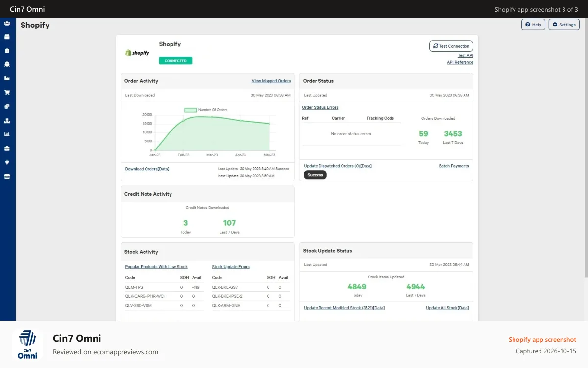Select the QLK-BKE-GS7 error code

(225, 287)
